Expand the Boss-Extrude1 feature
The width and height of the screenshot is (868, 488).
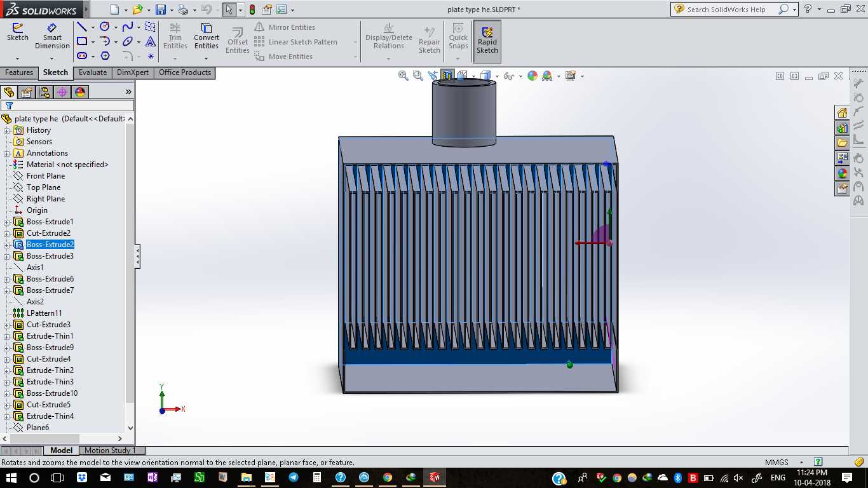(x=7, y=222)
